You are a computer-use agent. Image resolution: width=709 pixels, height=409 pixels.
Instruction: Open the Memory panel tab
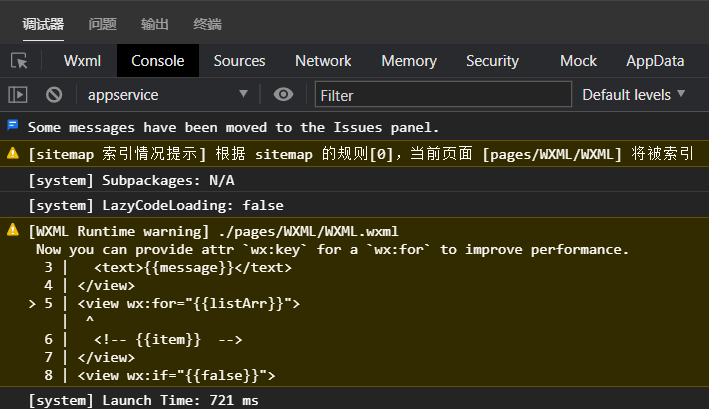coord(409,61)
